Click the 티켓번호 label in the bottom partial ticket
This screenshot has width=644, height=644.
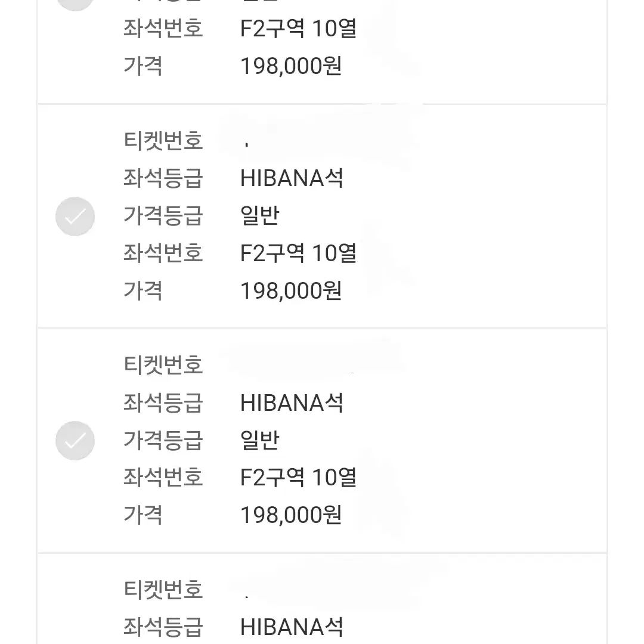163,589
